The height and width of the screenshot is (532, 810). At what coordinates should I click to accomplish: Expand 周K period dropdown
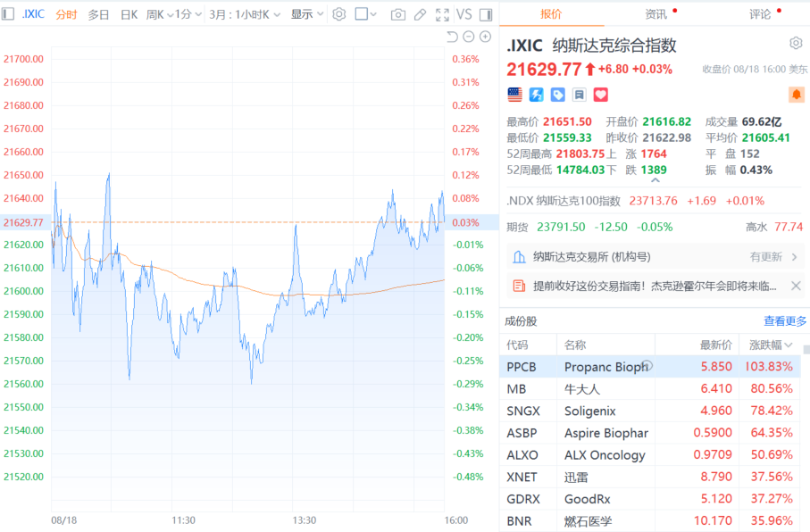[160, 14]
